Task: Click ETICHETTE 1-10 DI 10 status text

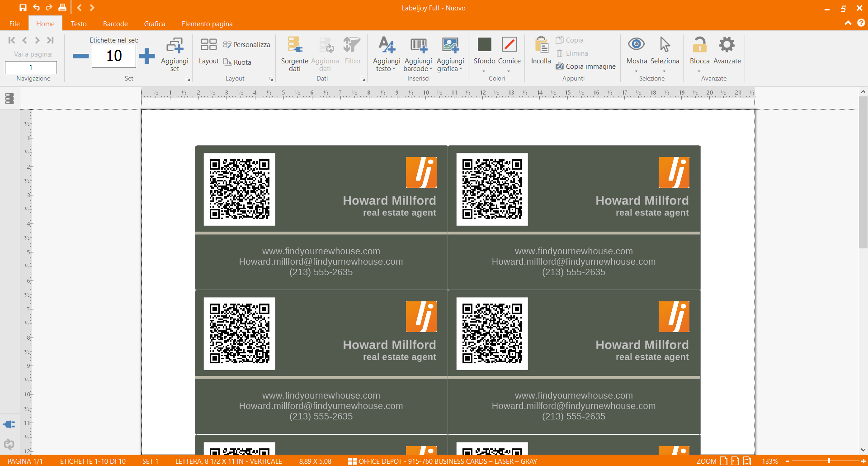Action: click(x=93, y=461)
